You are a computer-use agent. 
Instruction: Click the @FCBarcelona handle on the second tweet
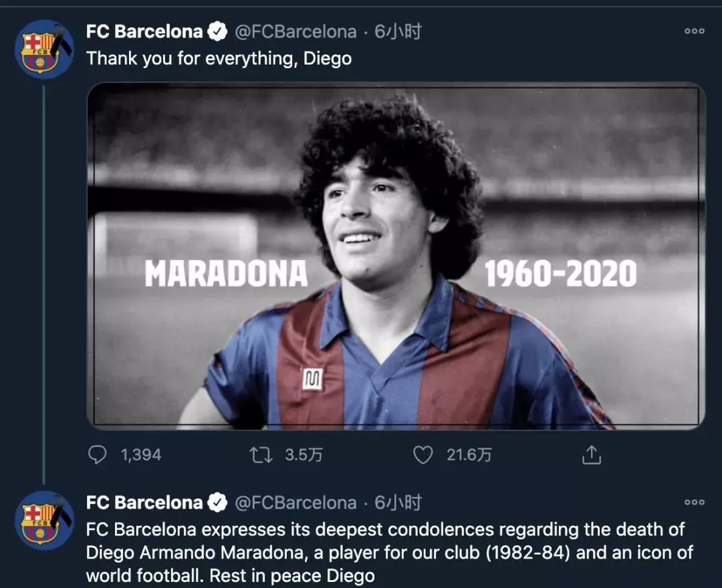[295, 502]
